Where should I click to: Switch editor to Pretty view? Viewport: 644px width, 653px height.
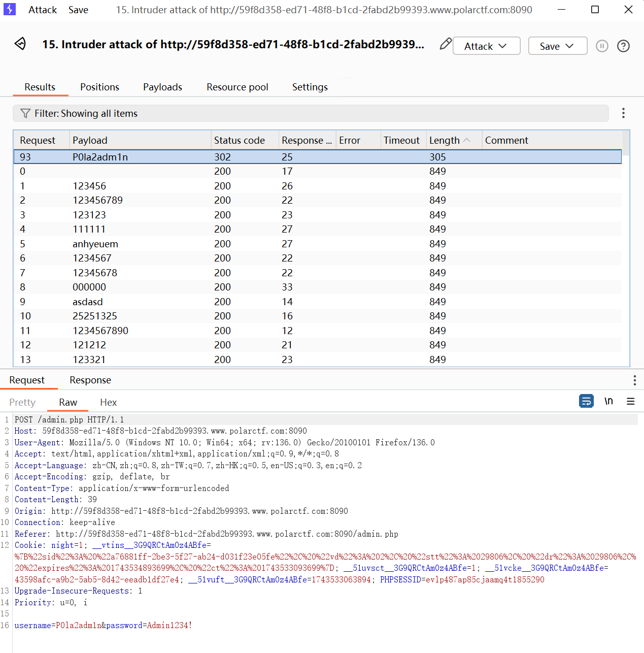(22, 402)
